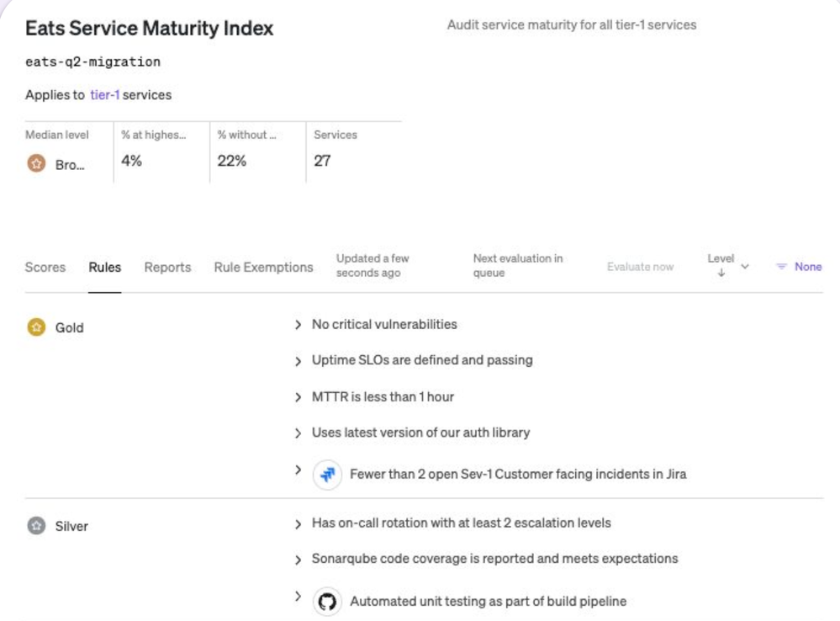
Task: Switch to the Scores tab
Action: 45,268
